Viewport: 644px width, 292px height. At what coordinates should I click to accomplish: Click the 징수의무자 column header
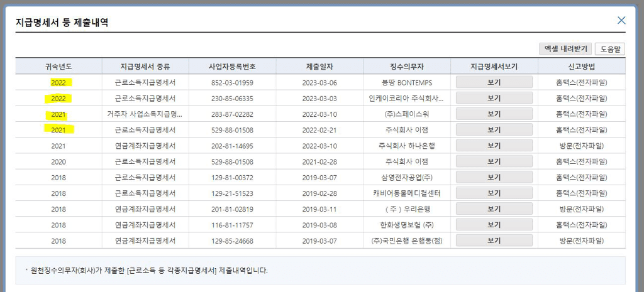tap(407, 67)
